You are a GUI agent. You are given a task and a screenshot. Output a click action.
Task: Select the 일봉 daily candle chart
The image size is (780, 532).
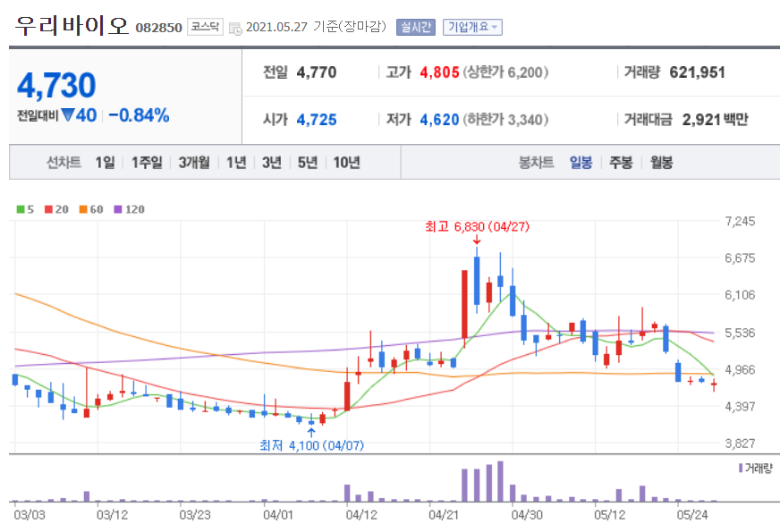pos(581,162)
